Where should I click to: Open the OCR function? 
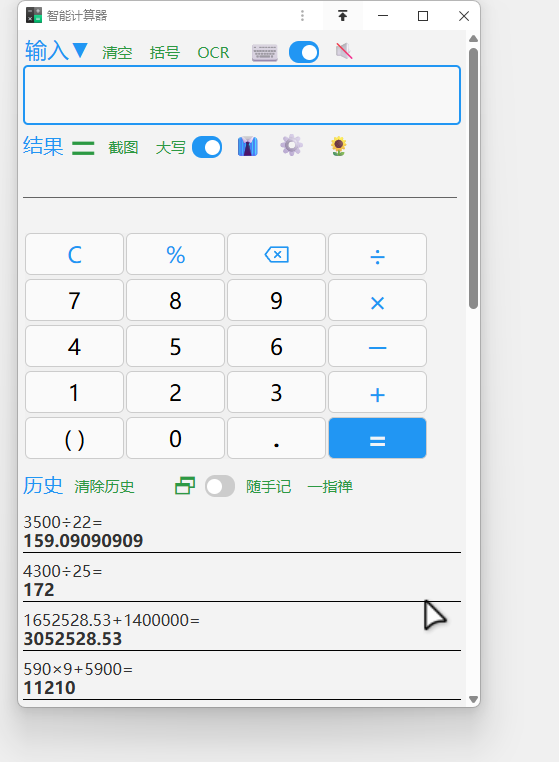213,52
